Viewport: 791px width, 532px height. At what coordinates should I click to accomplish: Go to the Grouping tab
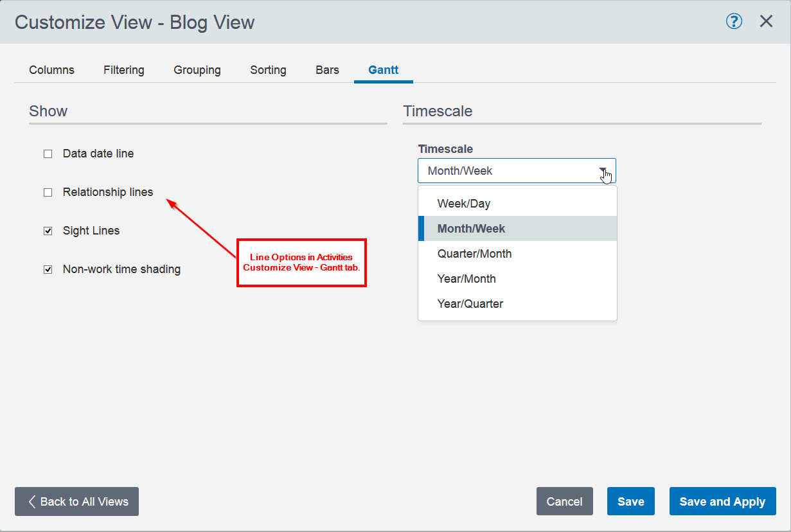click(x=197, y=70)
